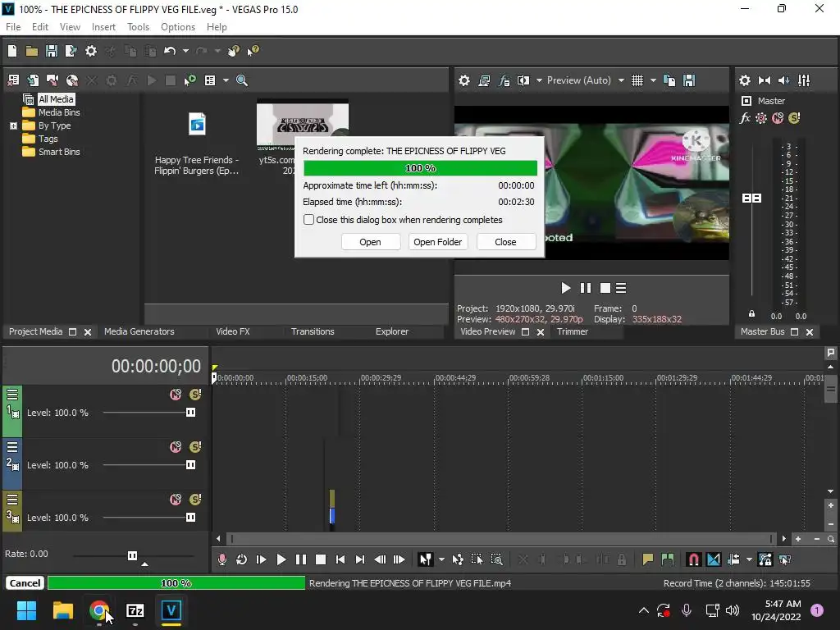The width and height of the screenshot is (840, 630).
Task: Mute track 2 in the track header
Action: pos(176,447)
